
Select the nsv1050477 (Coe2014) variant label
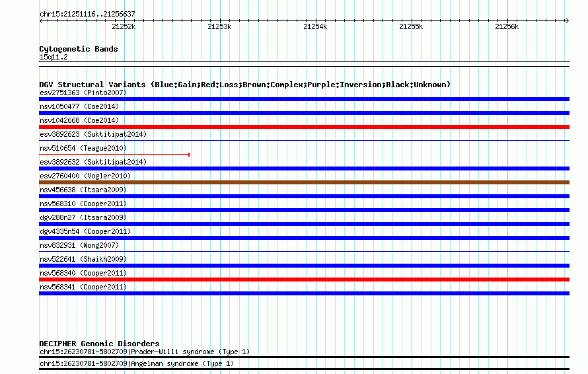79,106
